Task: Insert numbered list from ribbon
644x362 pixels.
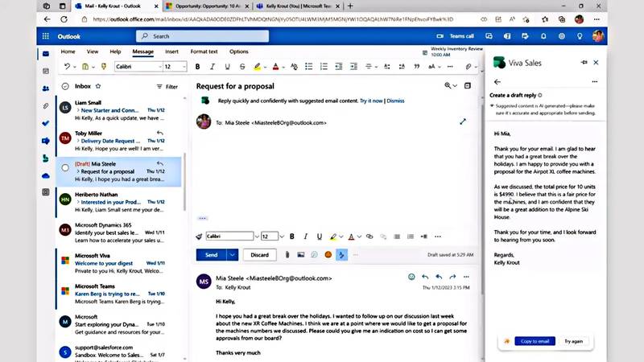Action: 324,67
